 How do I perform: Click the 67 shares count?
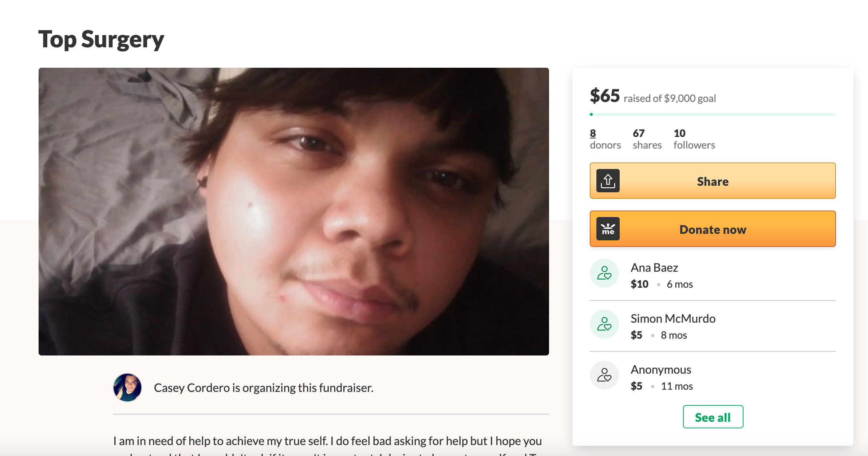point(647,139)
